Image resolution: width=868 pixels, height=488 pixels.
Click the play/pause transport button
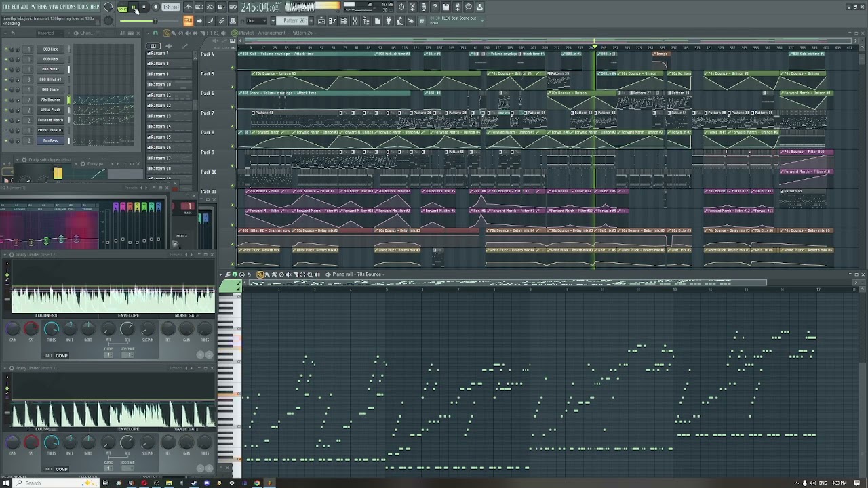pyautogui.click(x=134, y=7)
